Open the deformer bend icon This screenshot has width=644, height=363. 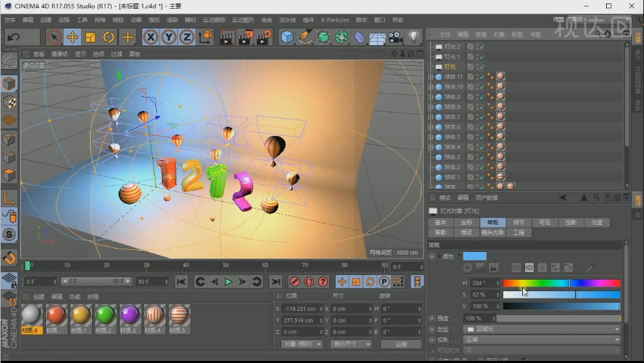pyautogui.click(x=359, y=37)
